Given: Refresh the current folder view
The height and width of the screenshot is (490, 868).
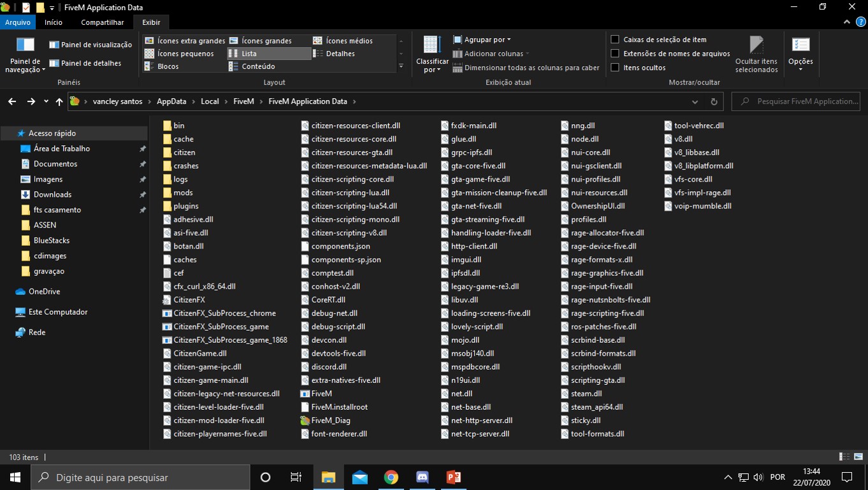Looking at the screenshot, I should click(714, 101).
